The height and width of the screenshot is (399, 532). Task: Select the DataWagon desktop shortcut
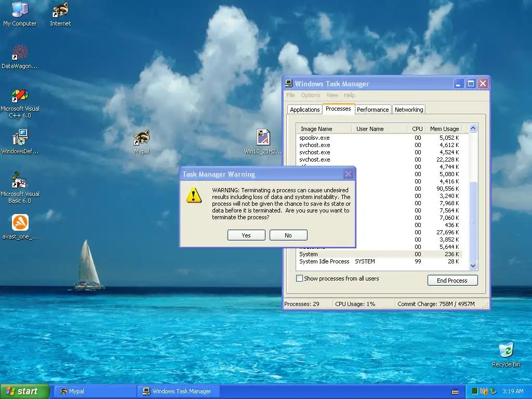[x=20, y=57]
